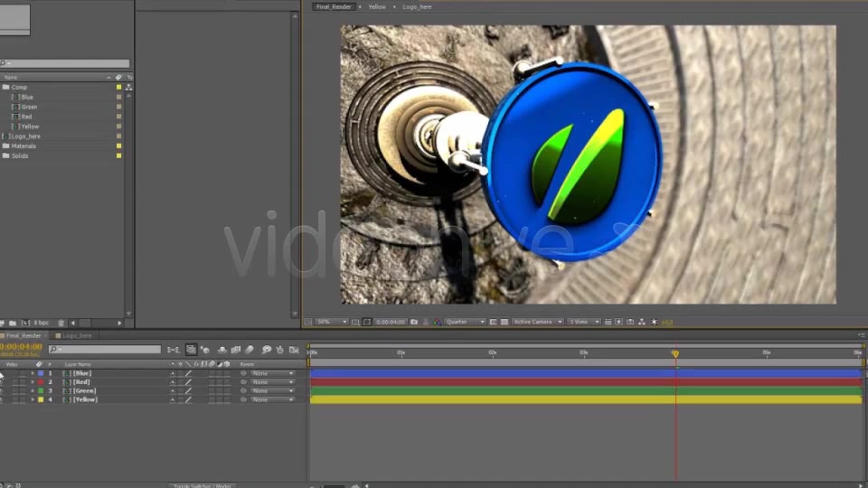The image size is (868, 488).
Task: Open the 1 View layout dropdown
Action: [583, 322]
